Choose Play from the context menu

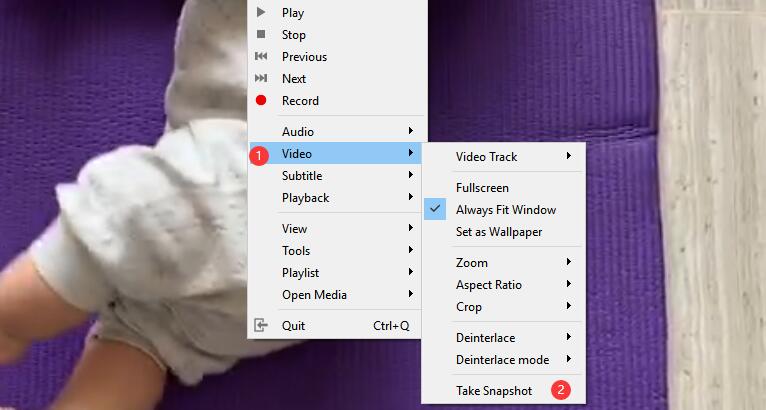coord(335,13)
